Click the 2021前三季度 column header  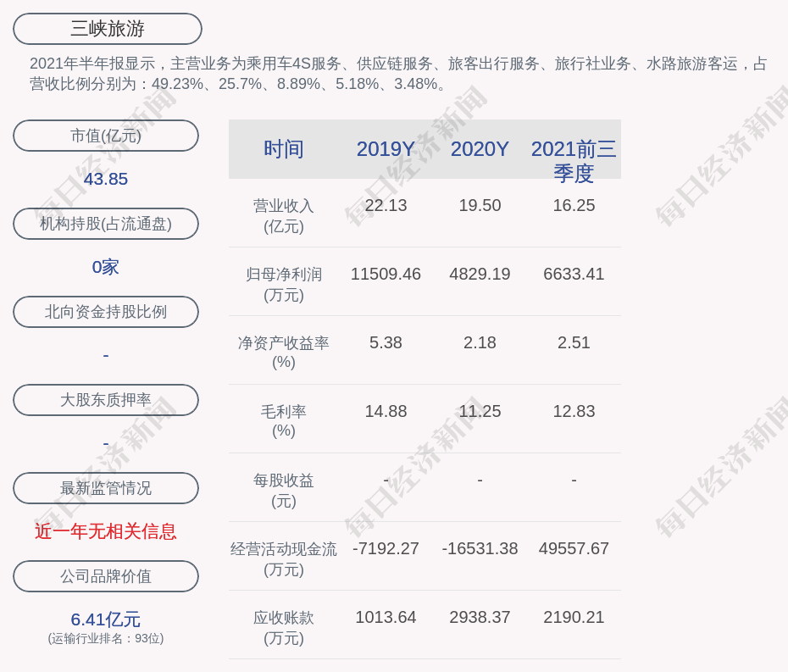(574, 160)
